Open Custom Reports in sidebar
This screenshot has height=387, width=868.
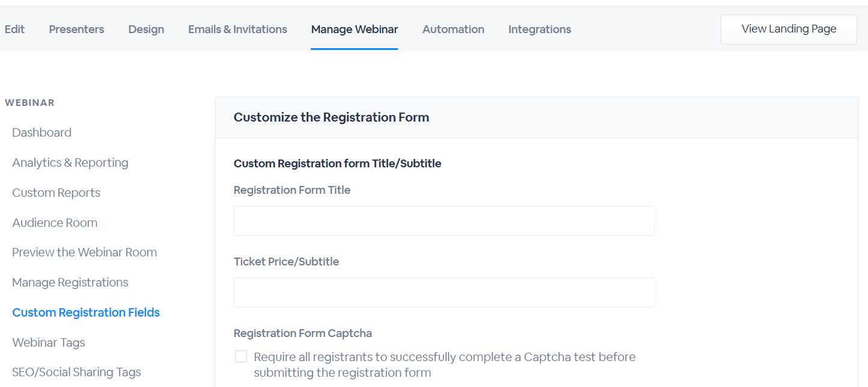coord(56,193)
